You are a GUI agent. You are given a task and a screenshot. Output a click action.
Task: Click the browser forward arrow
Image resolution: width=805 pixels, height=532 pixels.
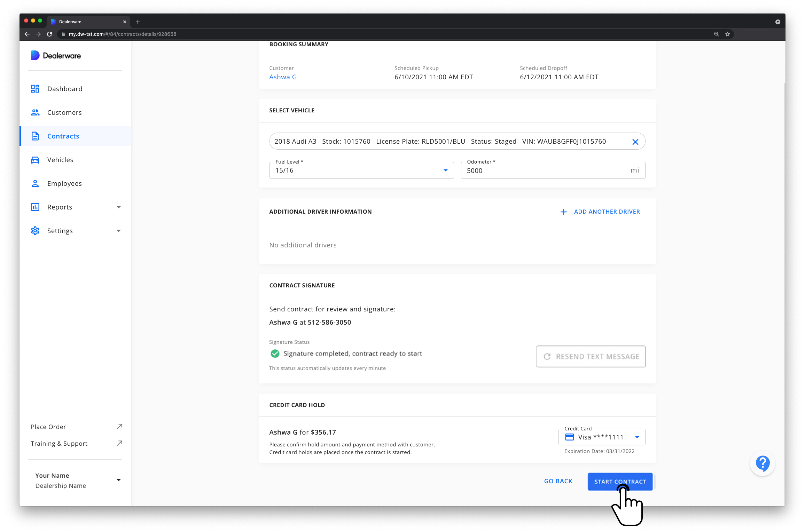[38, 34]
